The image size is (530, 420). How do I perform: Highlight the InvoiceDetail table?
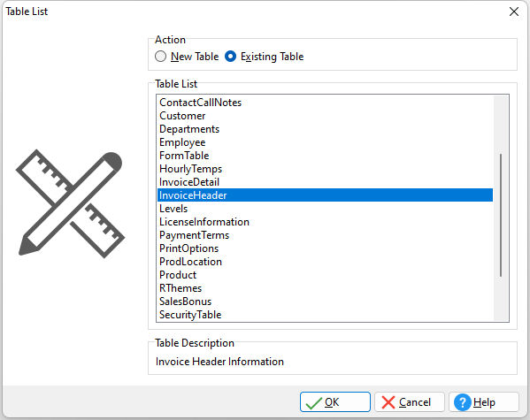325,182
